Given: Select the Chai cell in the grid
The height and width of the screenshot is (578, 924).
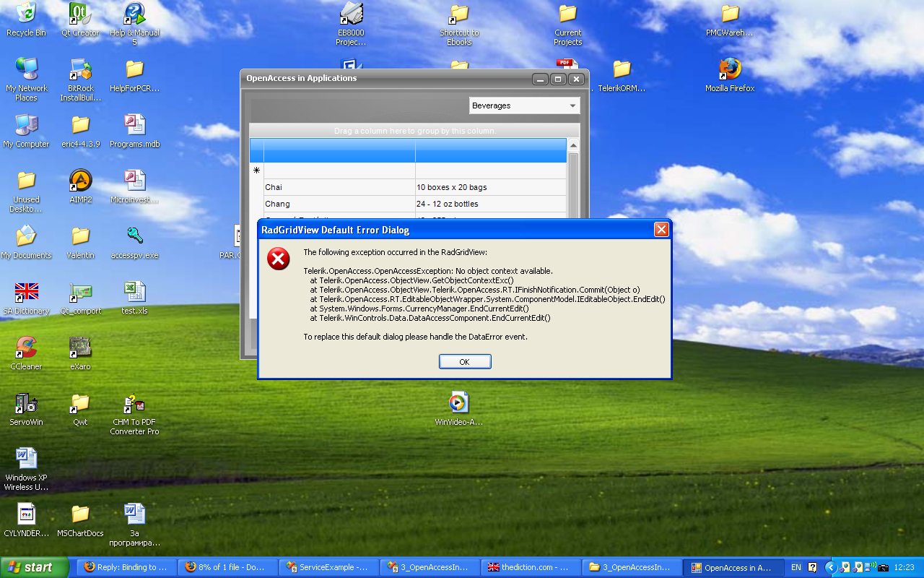Looking at the screenshot, I should [x=339, y=187].
